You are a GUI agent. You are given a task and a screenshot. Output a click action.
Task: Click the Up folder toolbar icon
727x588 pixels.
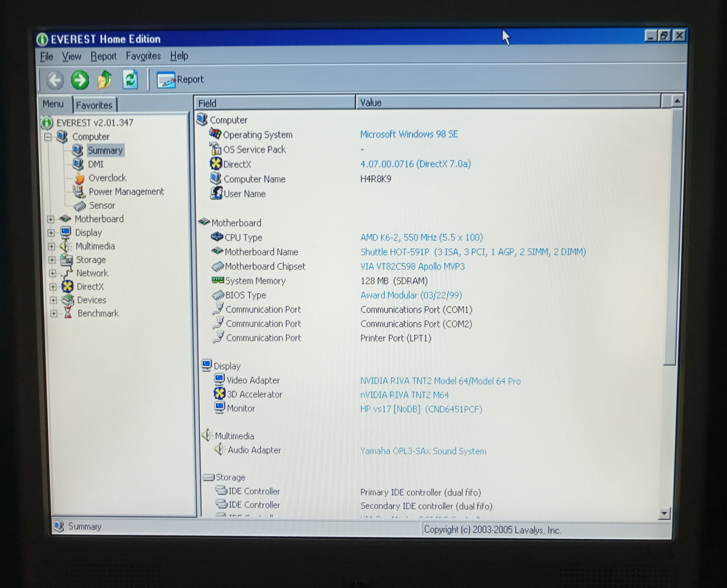(x=105, y=80)
